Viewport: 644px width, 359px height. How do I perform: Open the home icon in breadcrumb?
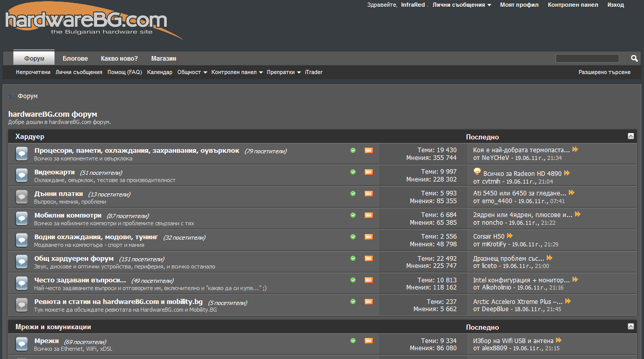tap(11, 96)
